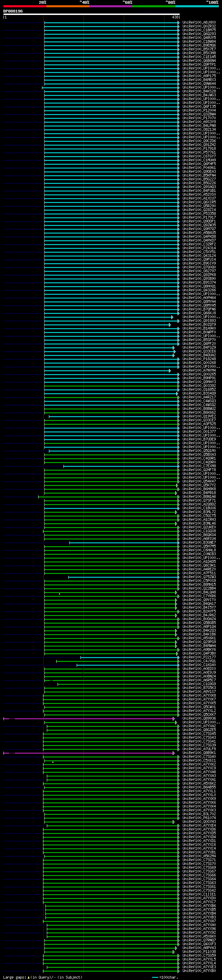Select hit label UniRef100_C6TGY7
The height and width of the screenshot is (980, 222).
(x=199, y=156)
